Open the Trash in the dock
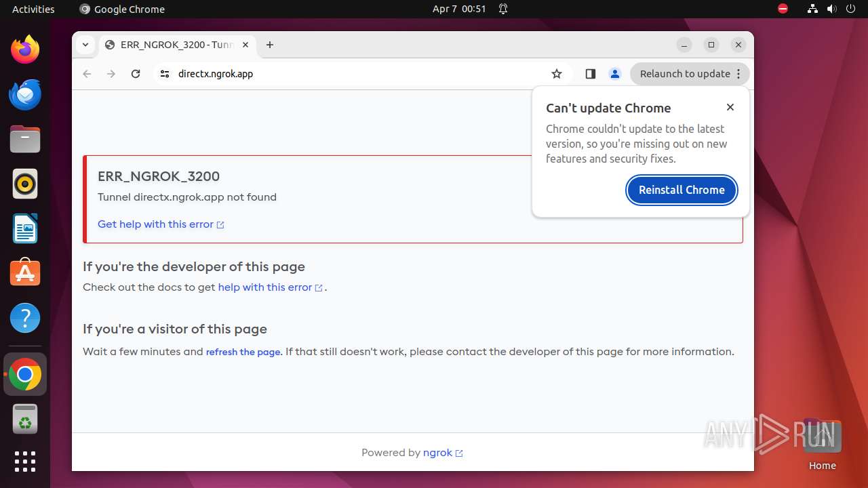This screenshot has height=488, width=868. pyautogui.click(x=25, y=419)
